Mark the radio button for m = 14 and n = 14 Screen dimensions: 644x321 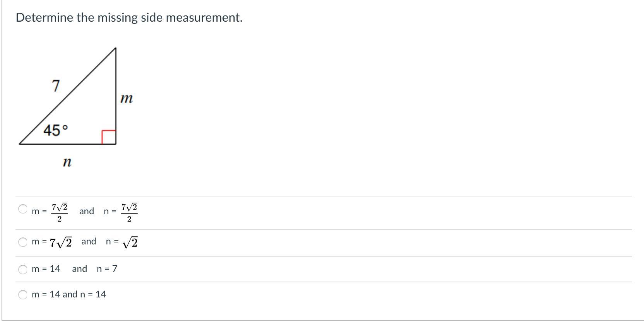click(x=23, y=295)
